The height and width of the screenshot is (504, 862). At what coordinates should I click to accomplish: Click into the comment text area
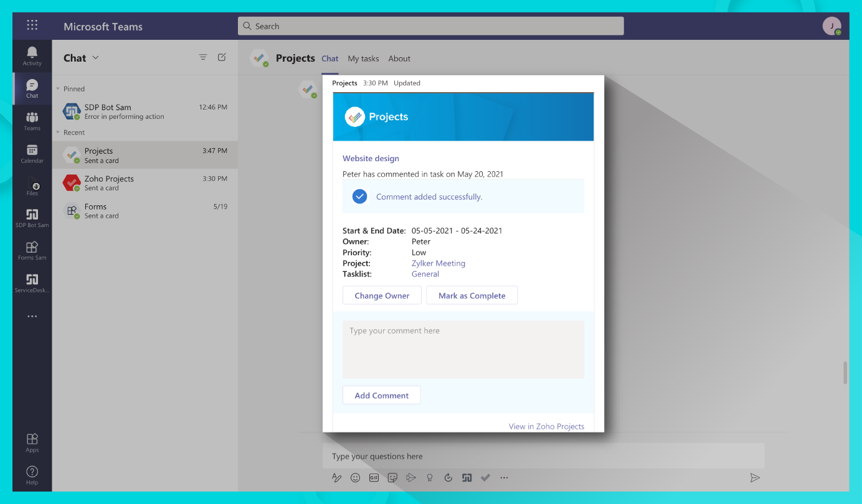point(463,350)
